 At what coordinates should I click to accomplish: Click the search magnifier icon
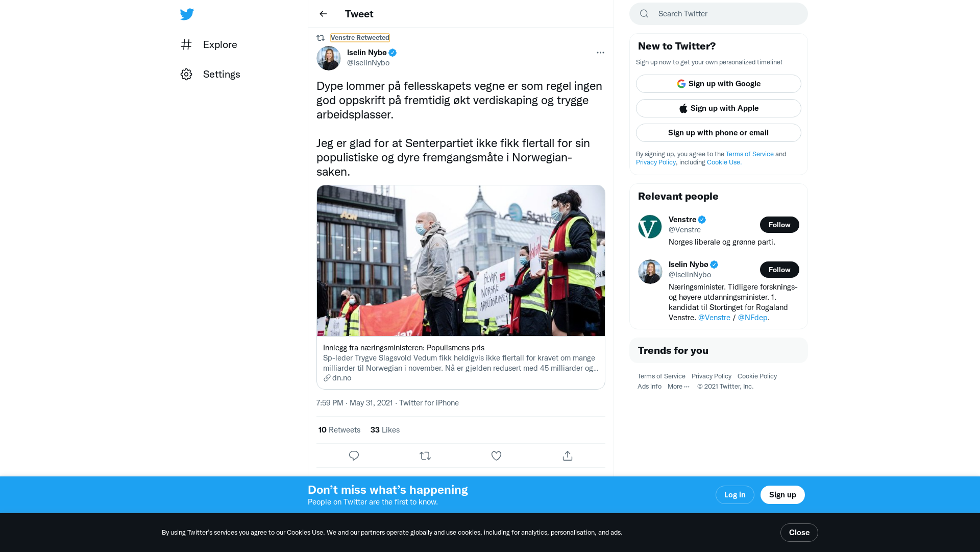point(644,14)
